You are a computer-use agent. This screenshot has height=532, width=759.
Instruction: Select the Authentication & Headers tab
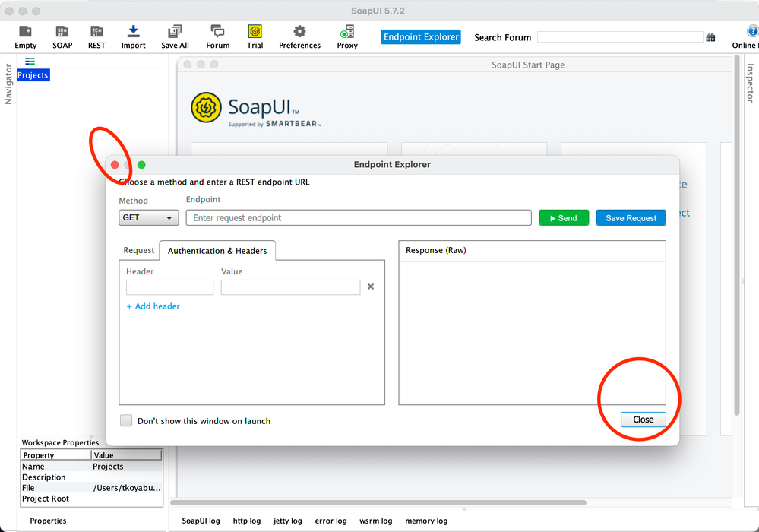[217, 251]
